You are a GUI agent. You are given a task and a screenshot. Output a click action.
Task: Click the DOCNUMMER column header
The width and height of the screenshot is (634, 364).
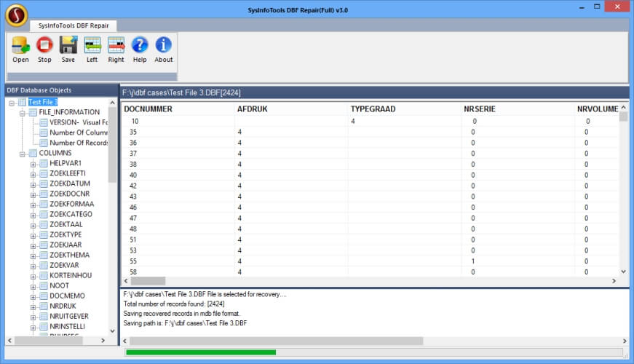point(148,108)
